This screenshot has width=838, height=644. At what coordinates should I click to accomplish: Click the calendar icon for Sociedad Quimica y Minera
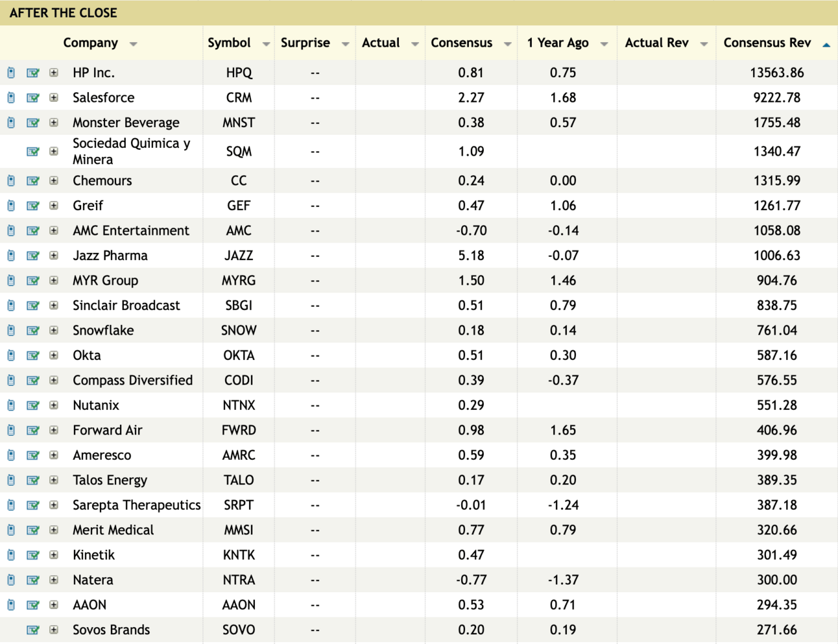pyautogui.click(x=33, y=152)
